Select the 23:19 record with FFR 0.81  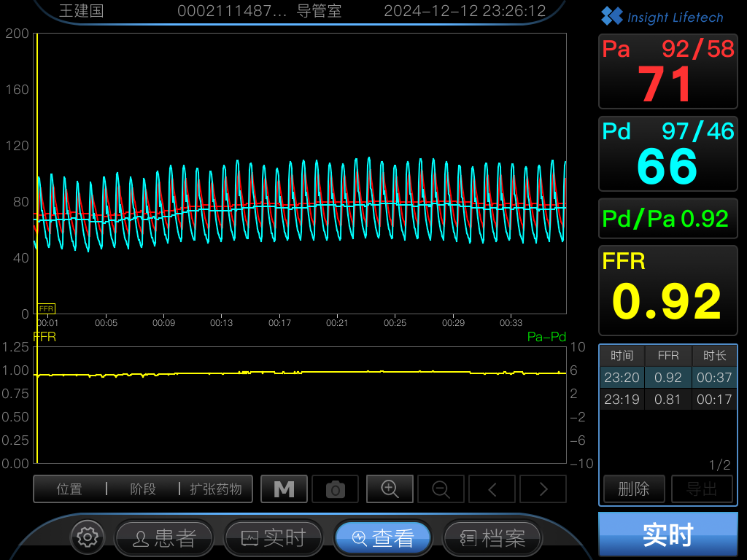coord(668,399)
